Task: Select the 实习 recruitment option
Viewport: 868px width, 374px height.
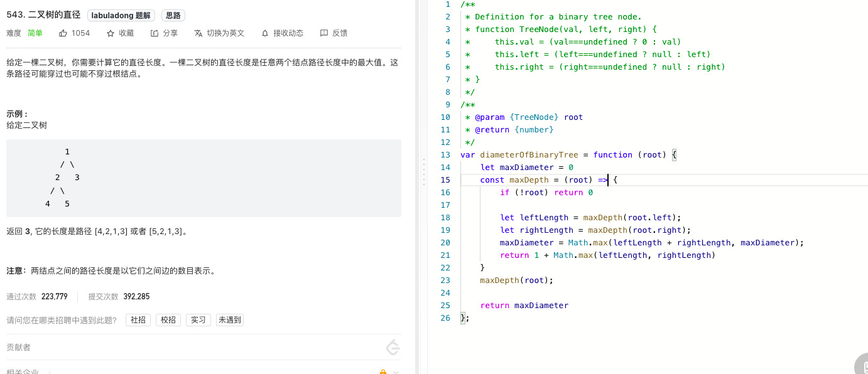Action: [x=198, y=320]
